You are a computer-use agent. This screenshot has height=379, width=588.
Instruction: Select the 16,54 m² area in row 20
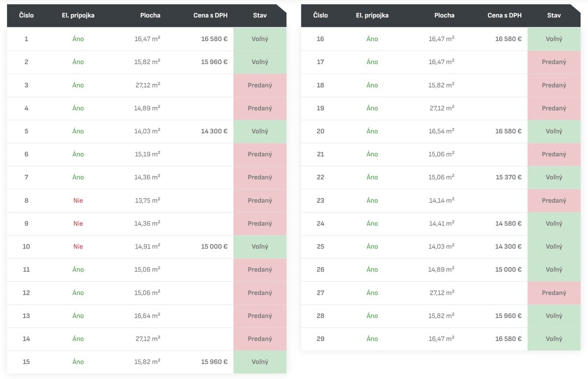pos(441,131)
